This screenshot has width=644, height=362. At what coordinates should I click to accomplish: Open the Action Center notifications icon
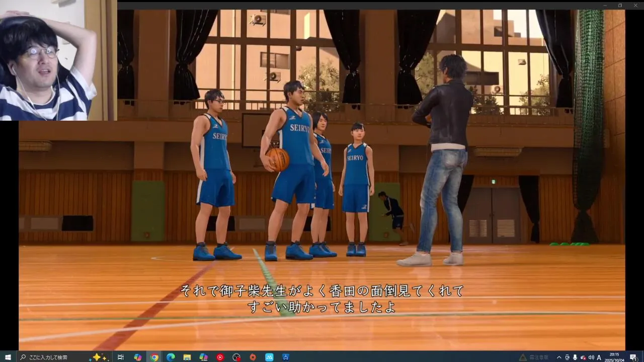[633, 357]
